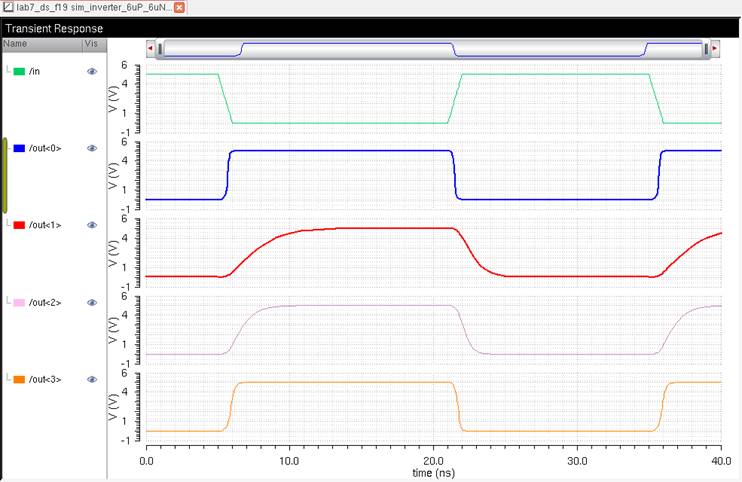Viewport: 742px width, 482px height.
Task: Click the V (V) axis label of /in strip
Action: click(113, 98)
